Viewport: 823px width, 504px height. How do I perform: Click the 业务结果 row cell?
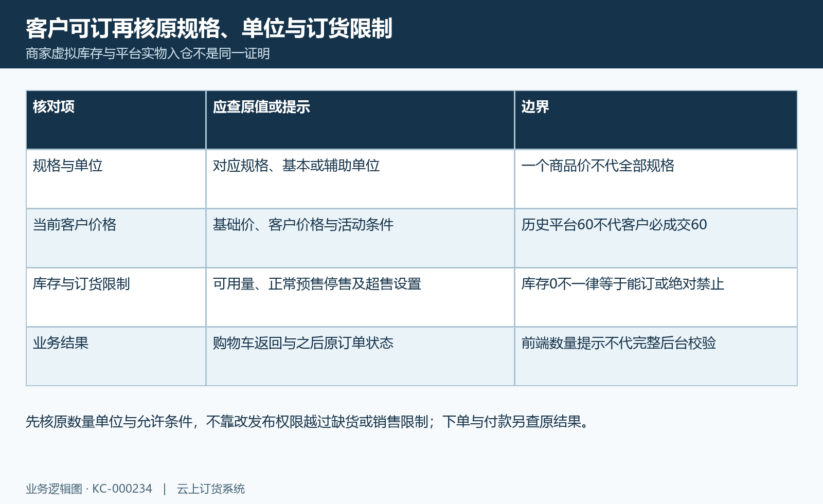[x=116, y=356]
